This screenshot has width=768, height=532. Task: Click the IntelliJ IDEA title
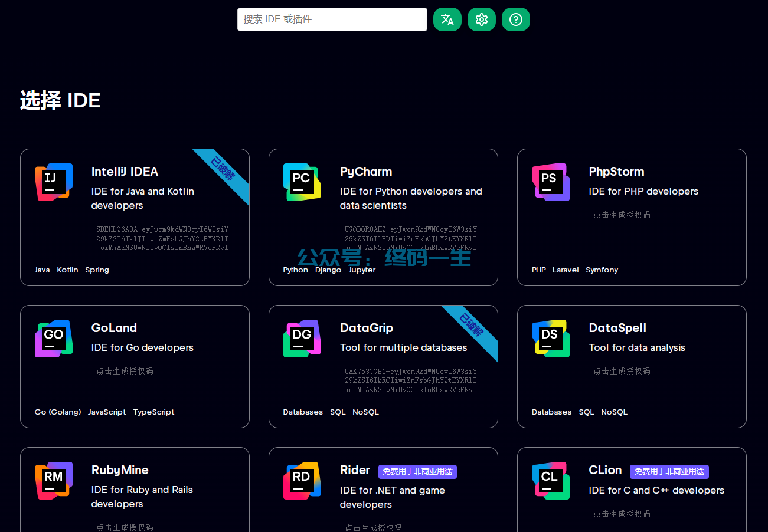[x=125, y=172]
